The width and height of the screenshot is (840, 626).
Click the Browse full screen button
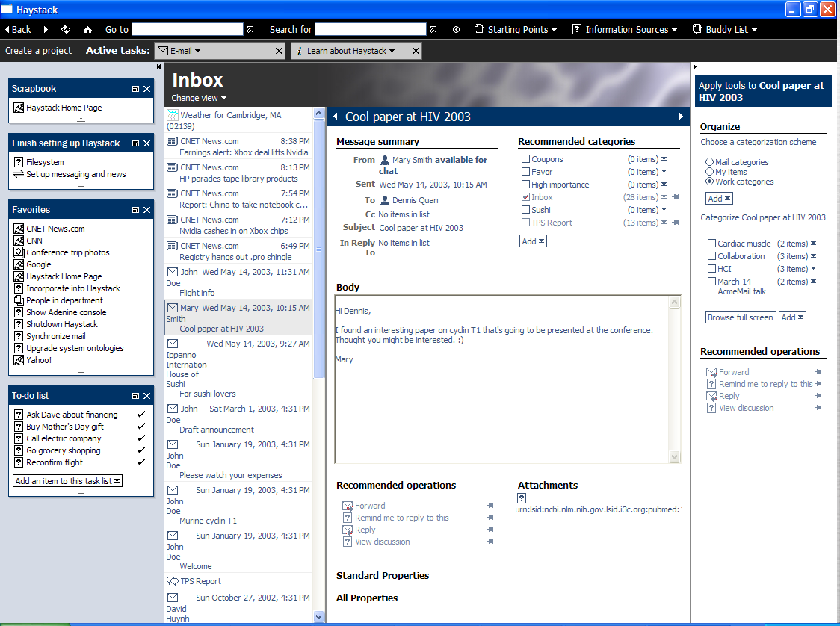coord(740,317)
